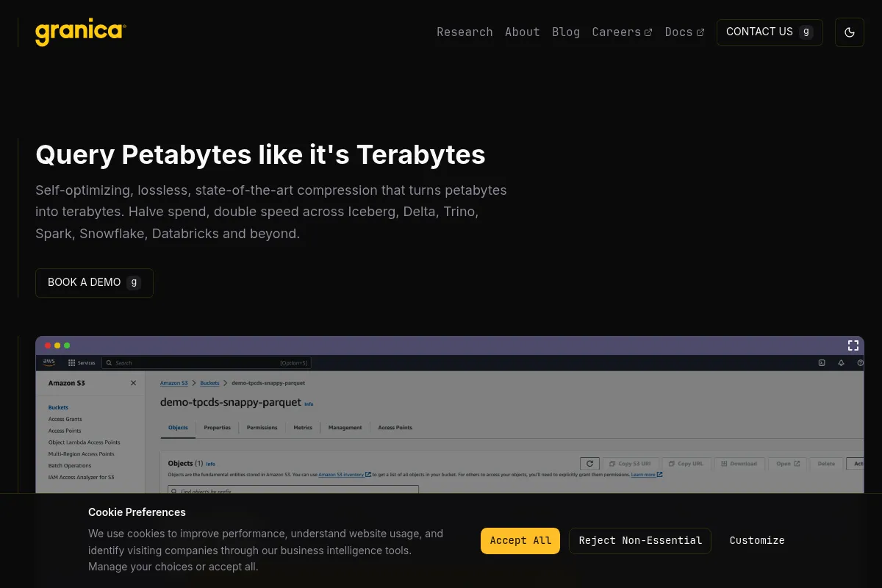
Task: Open the About nav item
Action: [523, 32]
